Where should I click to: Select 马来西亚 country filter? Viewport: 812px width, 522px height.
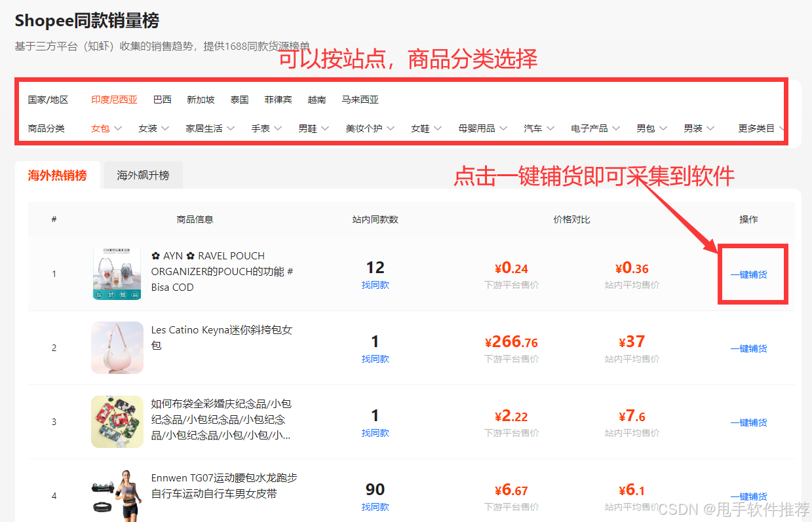coord(360,100)
